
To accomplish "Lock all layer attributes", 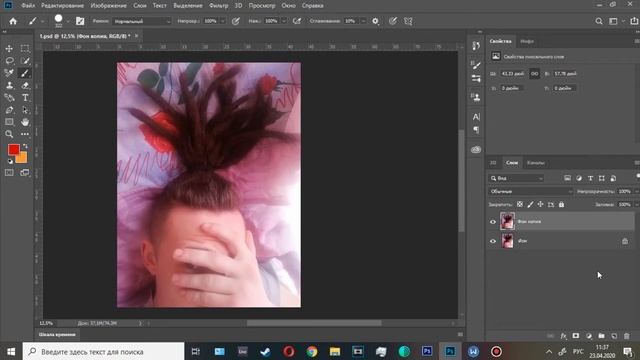I will [x=561, y=204].
